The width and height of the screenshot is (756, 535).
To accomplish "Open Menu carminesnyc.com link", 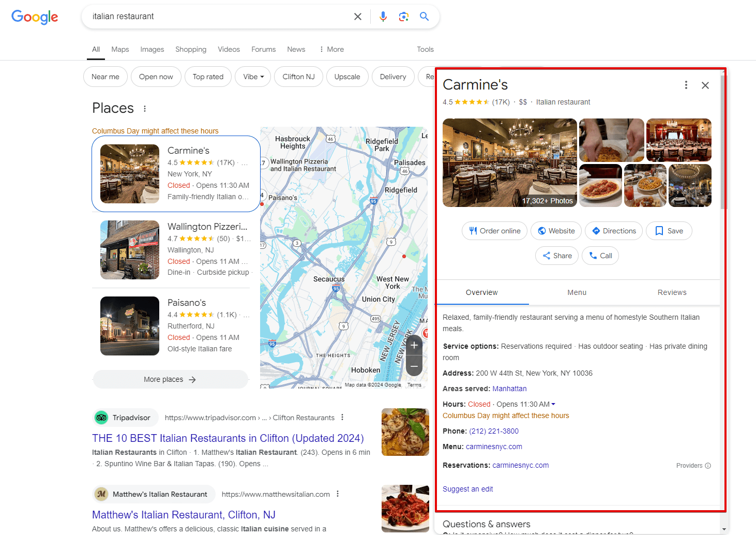I will pyautogui.click(x=494, y=447).
